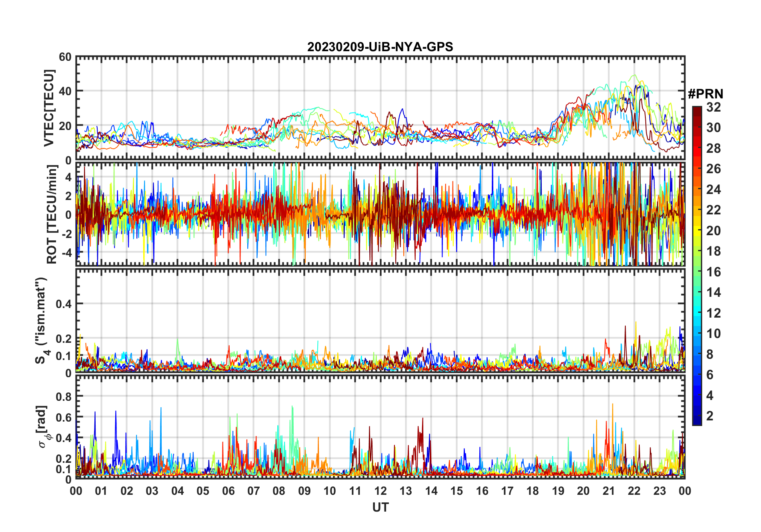Click the x-axis tick label 11

click(x=355, y=491)
